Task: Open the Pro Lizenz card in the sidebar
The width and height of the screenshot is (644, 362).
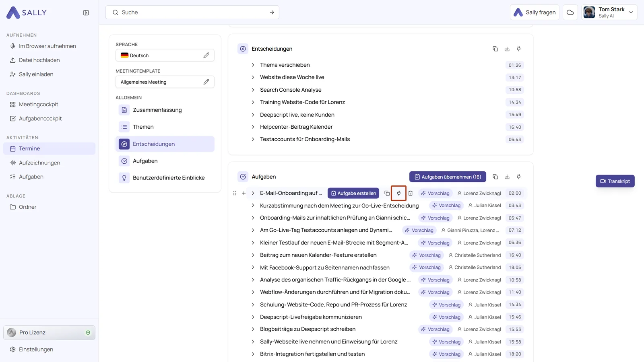Action: (x=49, y=333)
